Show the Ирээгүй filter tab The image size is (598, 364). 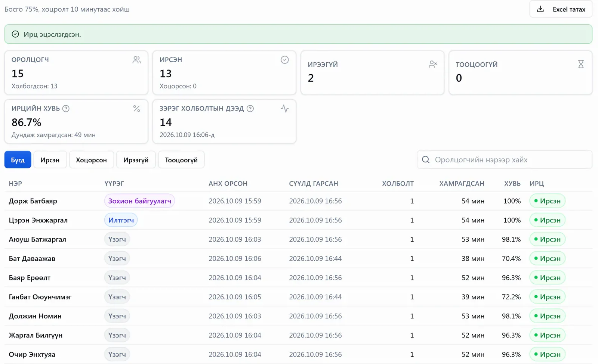click(x=136, y=160)
